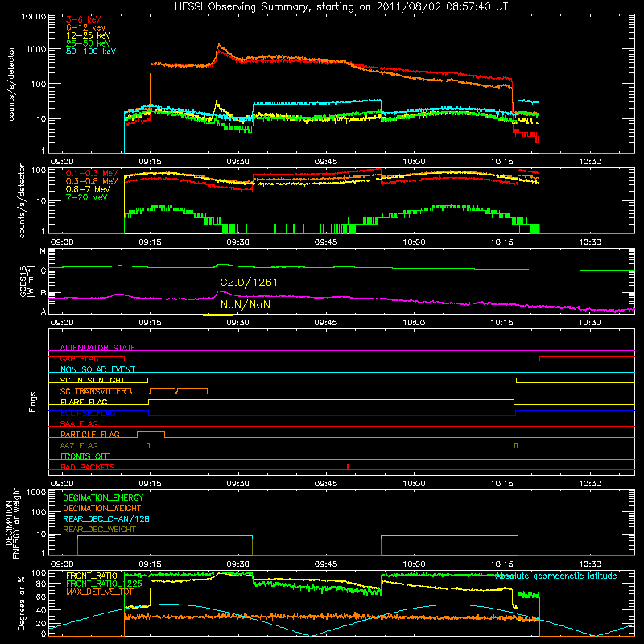The width and height of the screenshot is (644, 644).
Task: Click the M class tick on GOES axis
Action: (43, 251)
